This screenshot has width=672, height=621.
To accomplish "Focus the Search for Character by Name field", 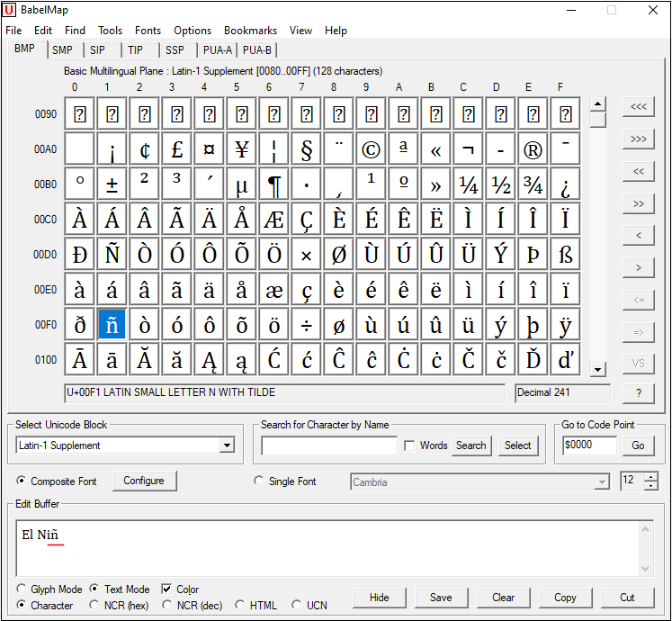I will tap(329, 445).
